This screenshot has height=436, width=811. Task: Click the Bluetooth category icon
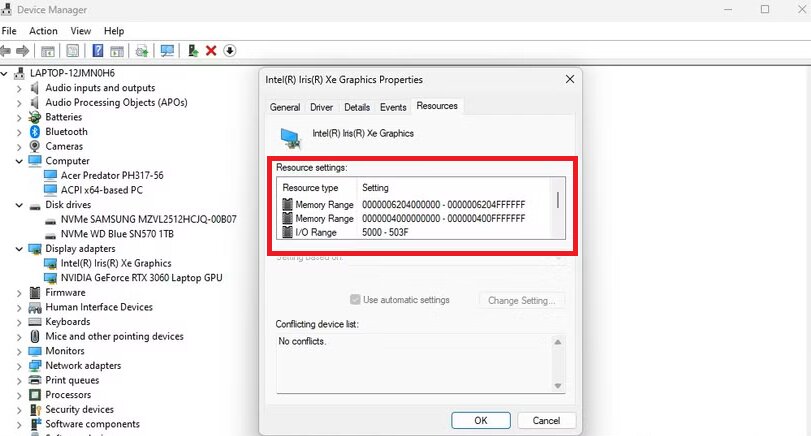35,131
